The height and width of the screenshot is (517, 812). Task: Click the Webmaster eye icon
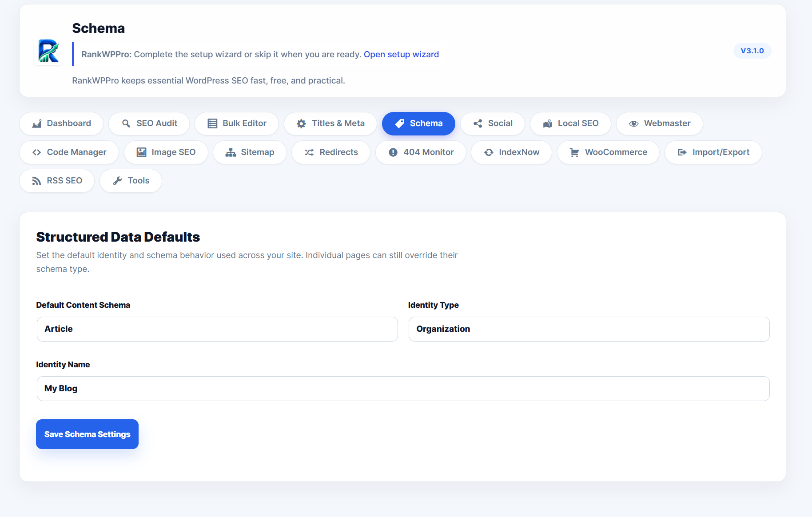634,123
